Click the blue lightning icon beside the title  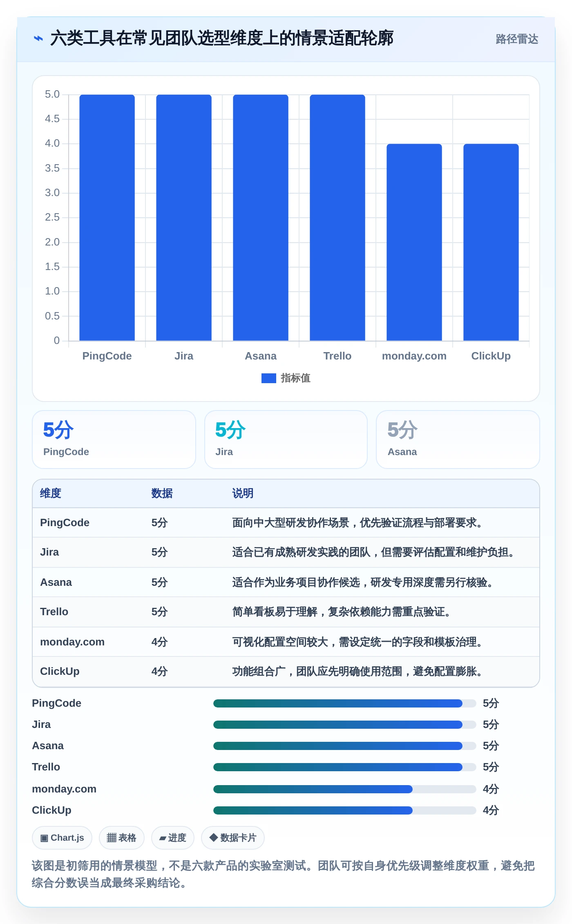click(38, 38)
